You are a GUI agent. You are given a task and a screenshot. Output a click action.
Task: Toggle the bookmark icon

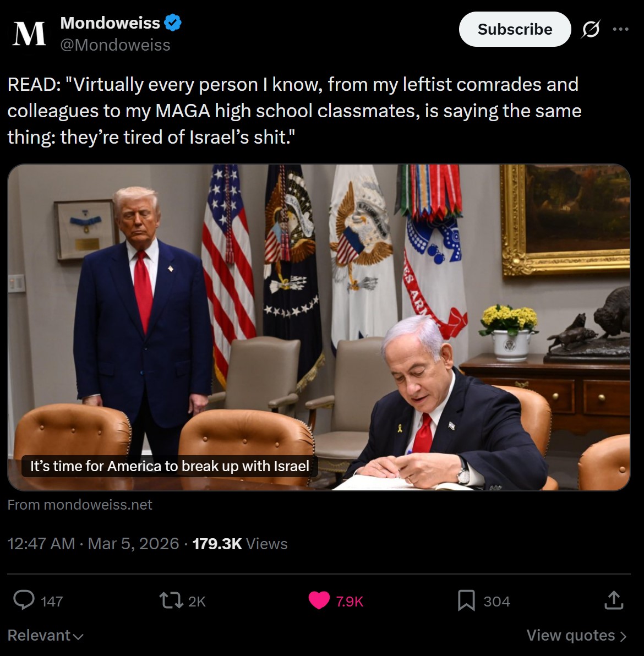point(466,601)
